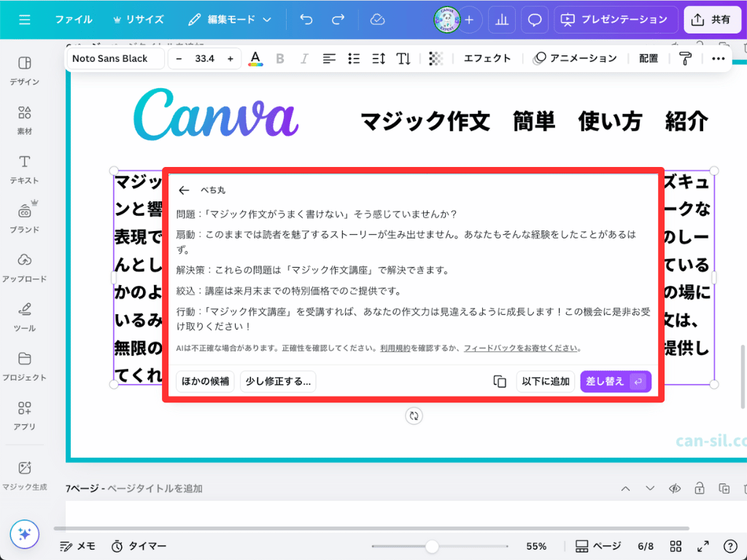
Task: Toggle the ページ thumbnails view
Action: [x=598, y=546]
